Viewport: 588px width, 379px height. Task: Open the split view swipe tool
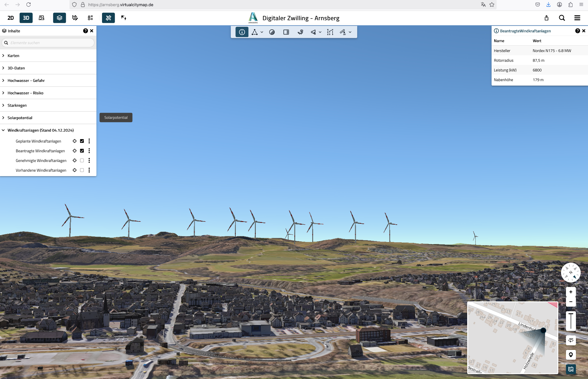(286, 32)
